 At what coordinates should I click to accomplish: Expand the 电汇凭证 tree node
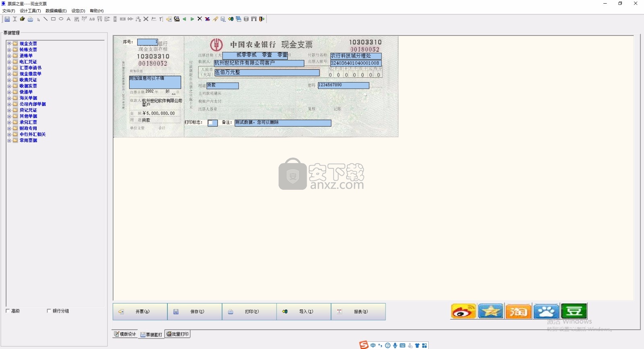(x=9, y=62)
